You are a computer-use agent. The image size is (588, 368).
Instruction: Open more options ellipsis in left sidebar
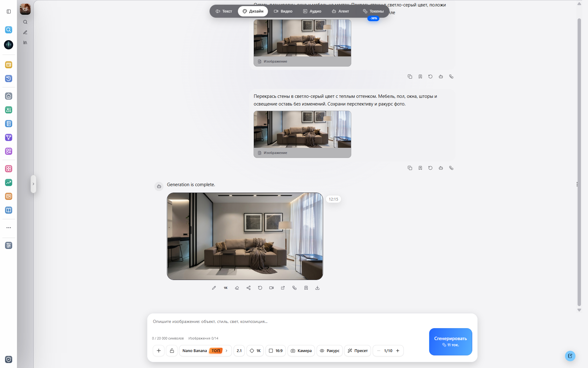click(x=9, y=228)
